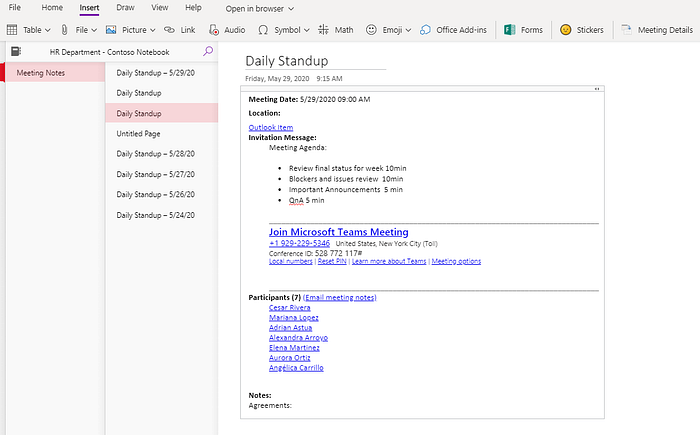700x435 pixels.
Task: Open the Math equation tool
Action: point(323,30)
